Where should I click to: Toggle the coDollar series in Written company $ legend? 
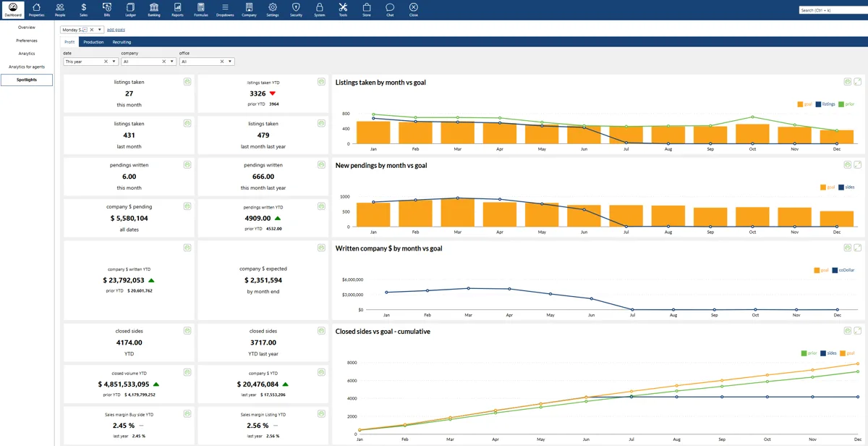[x=843, y=270]
